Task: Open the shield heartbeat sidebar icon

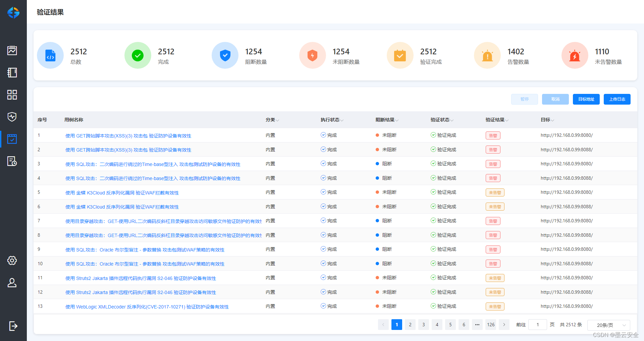Action: coord(12,117)
